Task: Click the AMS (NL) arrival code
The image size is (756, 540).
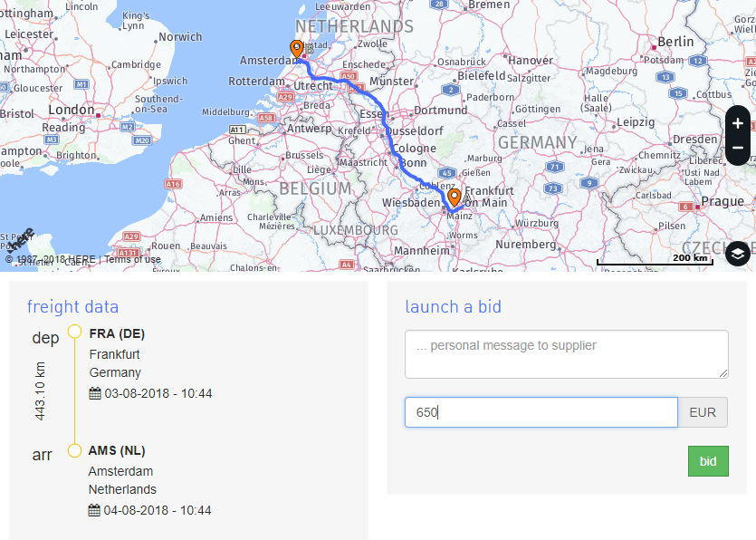Action: (117, 450)
